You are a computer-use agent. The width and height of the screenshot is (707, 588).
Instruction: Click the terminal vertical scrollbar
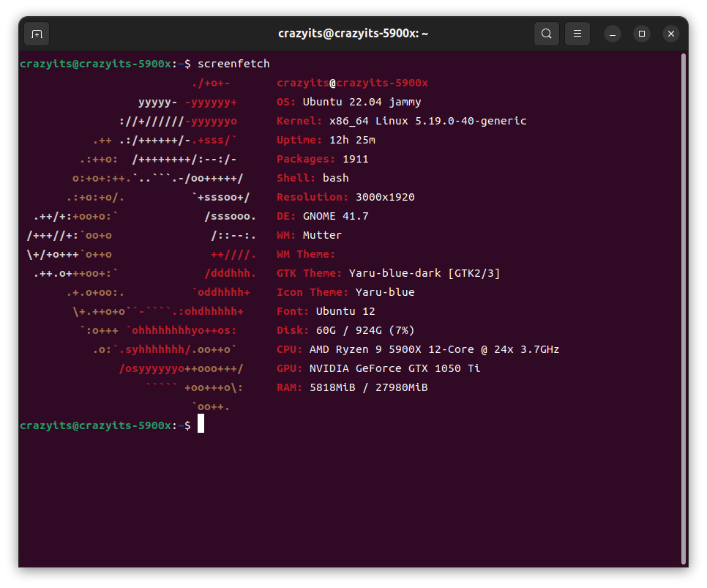point(684,309)
